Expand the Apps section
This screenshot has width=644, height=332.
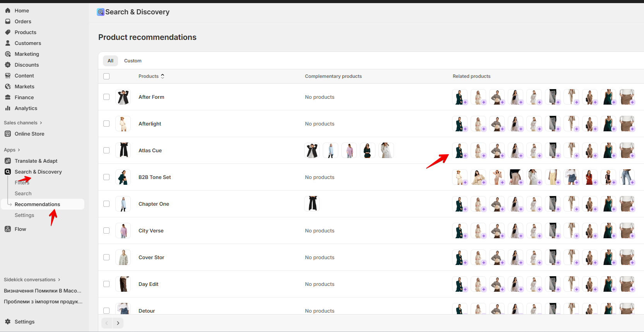[x=12, y=150]
